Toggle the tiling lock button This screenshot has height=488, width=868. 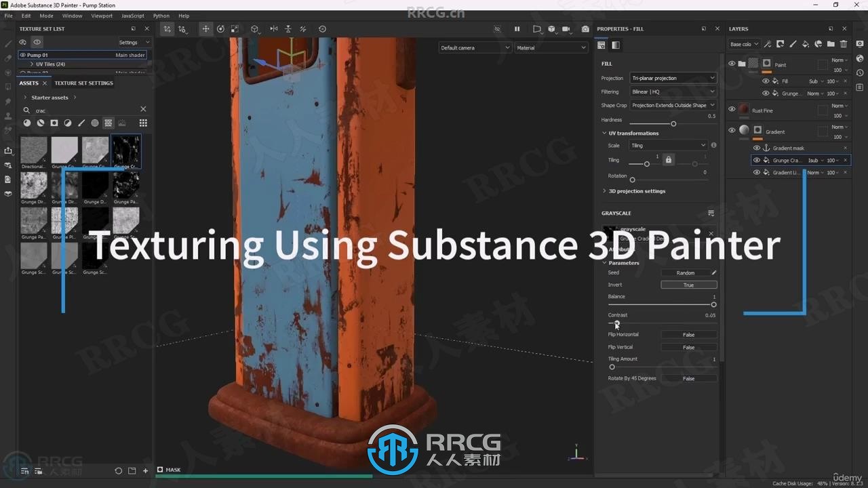669,160
